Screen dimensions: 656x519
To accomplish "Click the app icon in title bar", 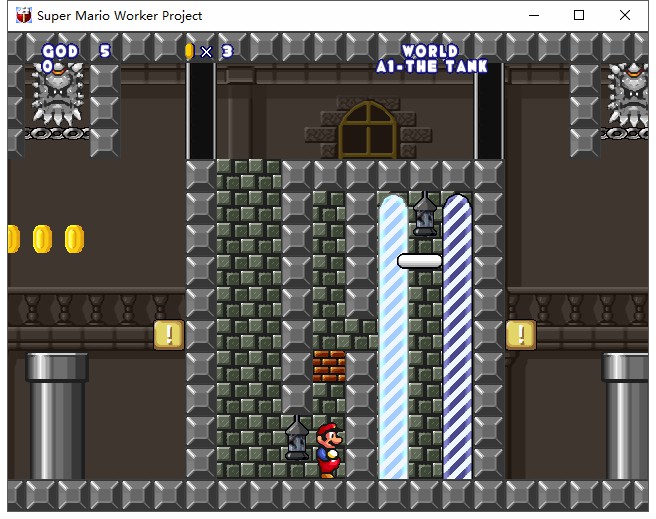I will 24,15.
